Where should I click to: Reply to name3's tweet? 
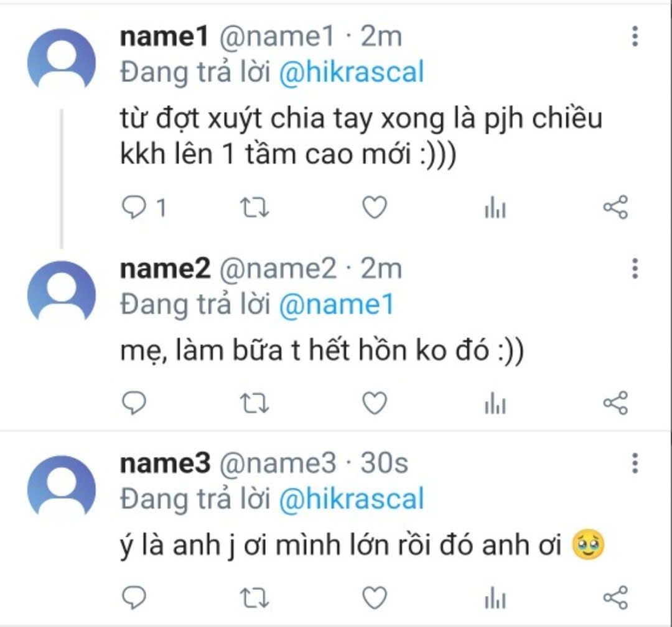pos(134,597)
